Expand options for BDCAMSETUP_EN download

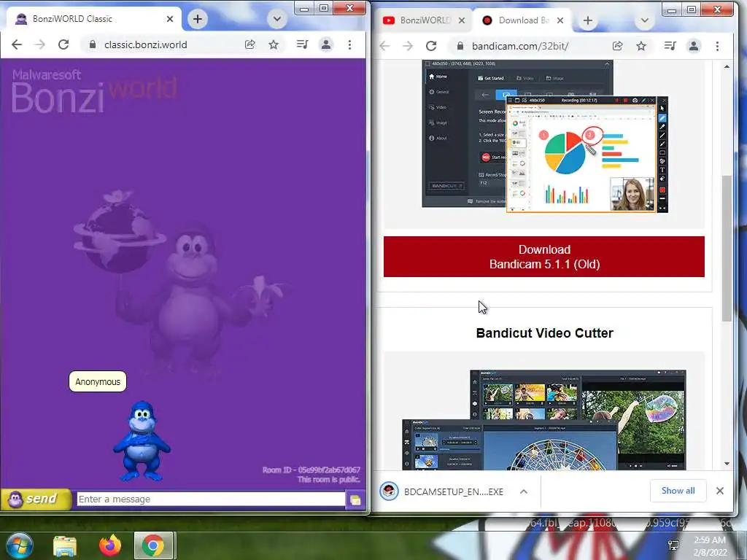click(524, 491)
